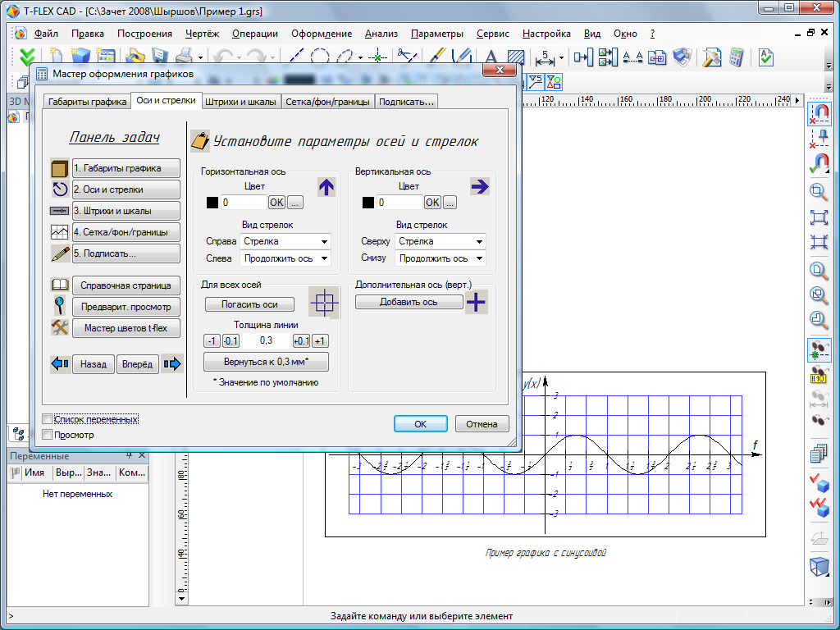Select the Text tool with letter A
Image resolution: width=840 pixels, height=630 pixels.
(491, 57)
